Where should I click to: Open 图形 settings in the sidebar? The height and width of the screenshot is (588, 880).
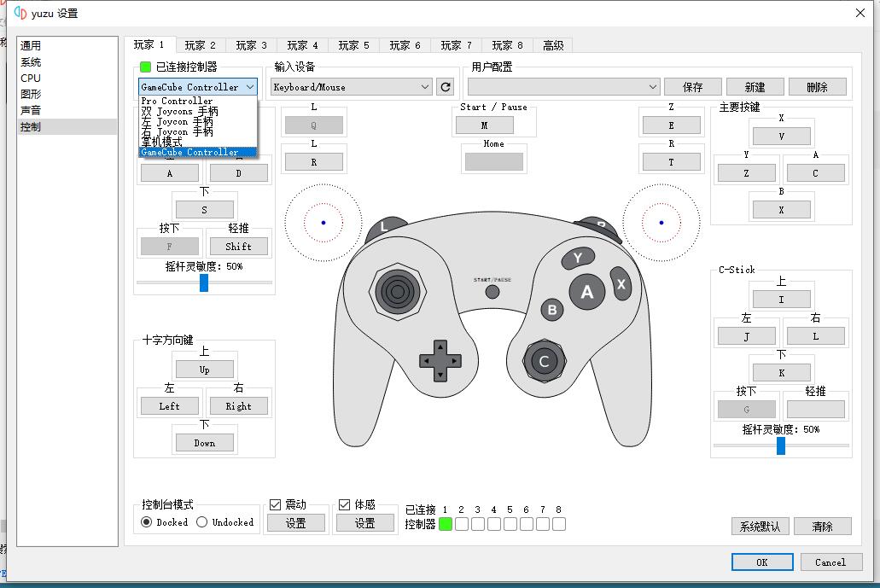click(x=67, y=94)
